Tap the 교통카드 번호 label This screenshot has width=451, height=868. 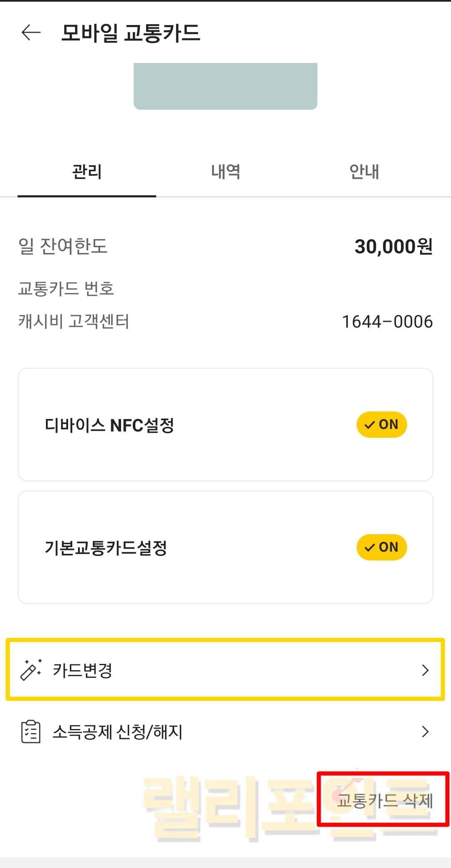tap(66, 289)
